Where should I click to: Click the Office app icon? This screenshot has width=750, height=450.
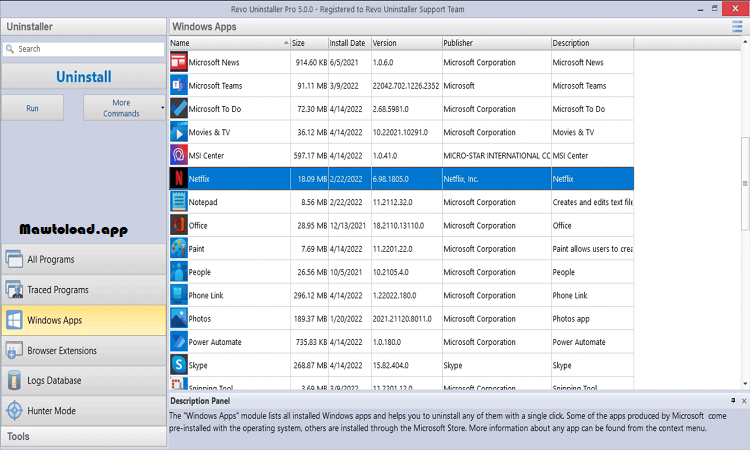pyautogui.click(x=178, y=225)
